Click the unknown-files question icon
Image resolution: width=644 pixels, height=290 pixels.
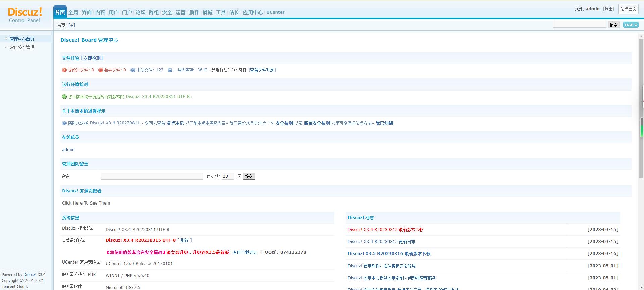click(x=133, y=70)
